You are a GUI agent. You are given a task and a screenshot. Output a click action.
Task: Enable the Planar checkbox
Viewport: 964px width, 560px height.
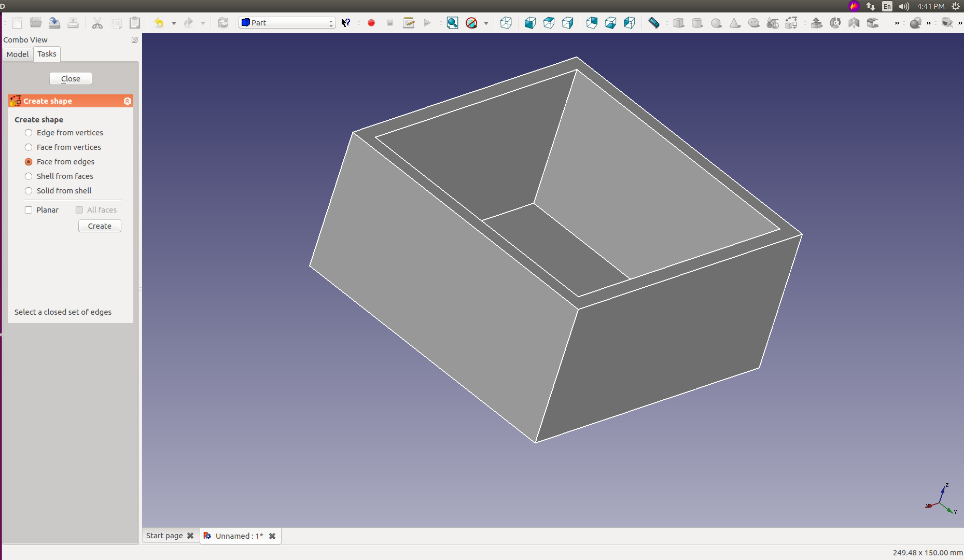pos(29,209)
